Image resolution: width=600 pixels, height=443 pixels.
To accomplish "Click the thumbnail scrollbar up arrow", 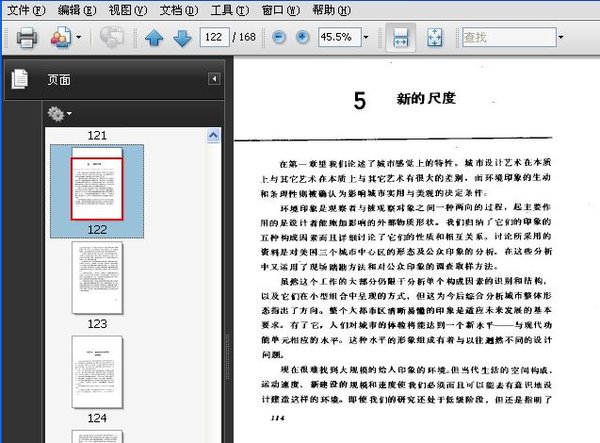I will pos(213,135).
